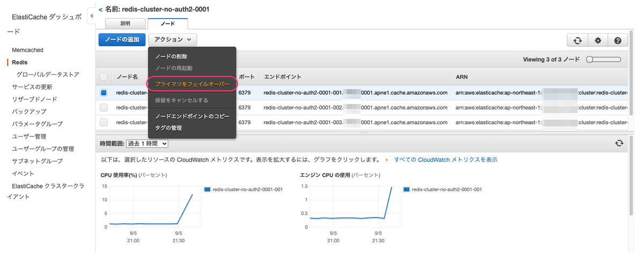Open ElastiCache ダッシュボード heading link
Image resolution: width=644 pixels, height=253 pixels.
44,25
